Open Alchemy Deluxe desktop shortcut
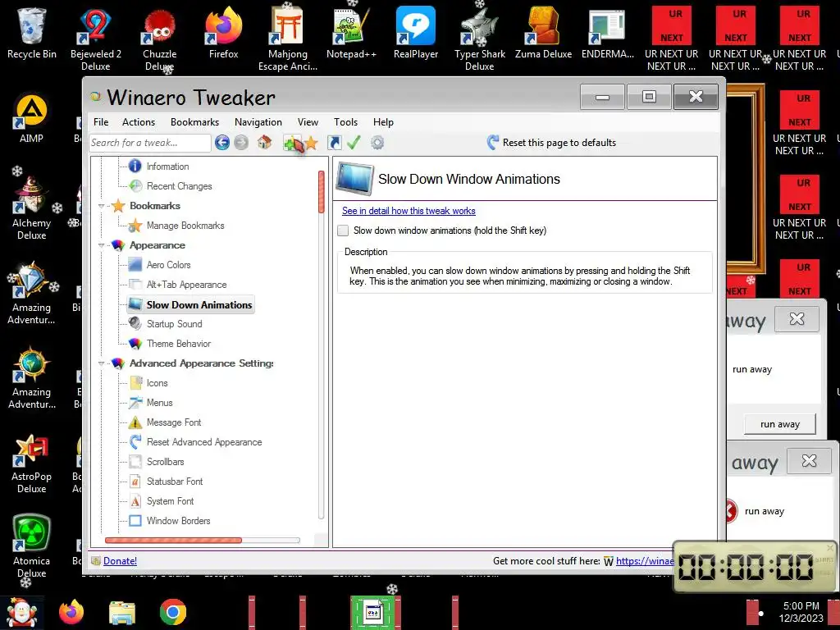 [32, 208]
